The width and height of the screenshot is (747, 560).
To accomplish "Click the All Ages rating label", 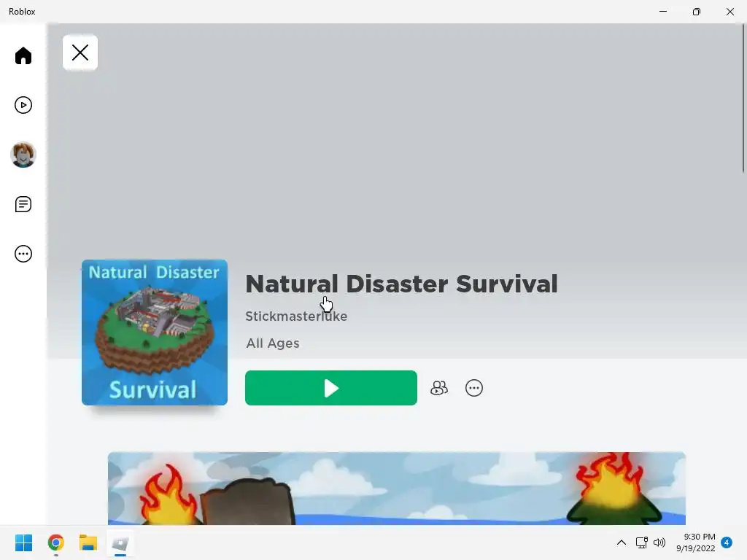I will 273,343.
